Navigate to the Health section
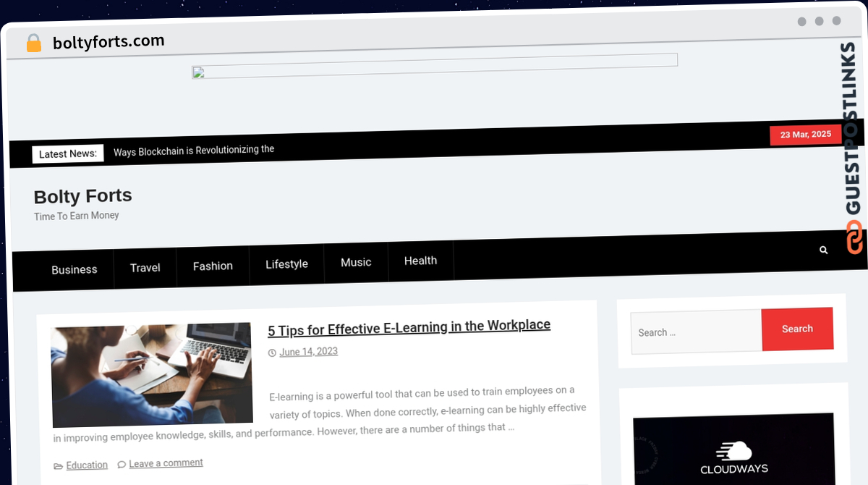This screenshot has width=868, height=485. tap(420, 261)
